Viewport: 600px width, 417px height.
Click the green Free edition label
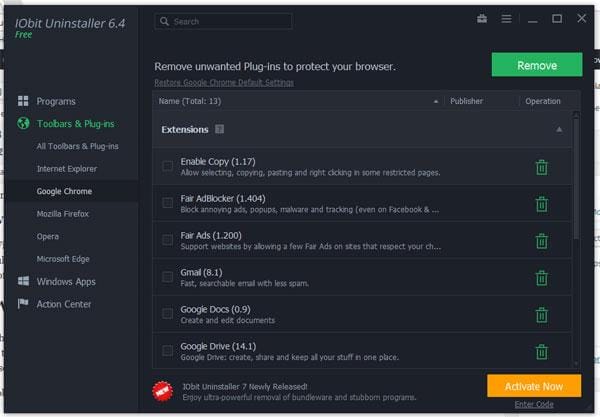24,34
